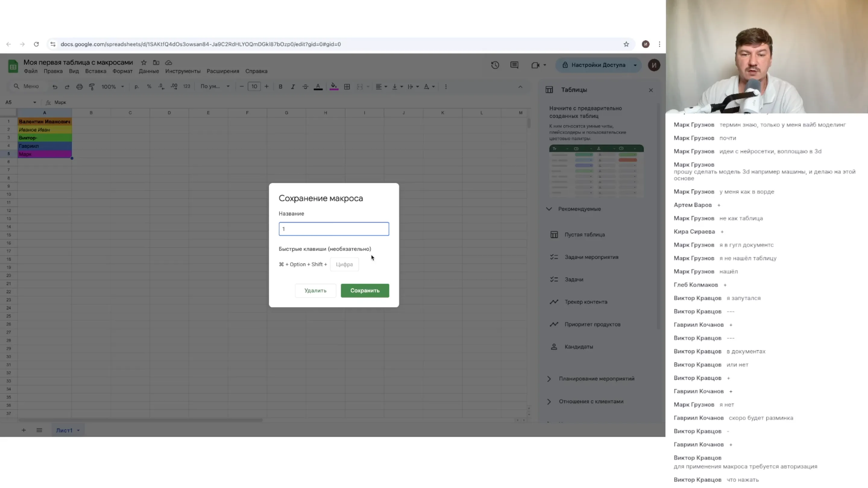Open the 100% zoom dropdown
The image size is (868, 488).
tap(113, 86)
